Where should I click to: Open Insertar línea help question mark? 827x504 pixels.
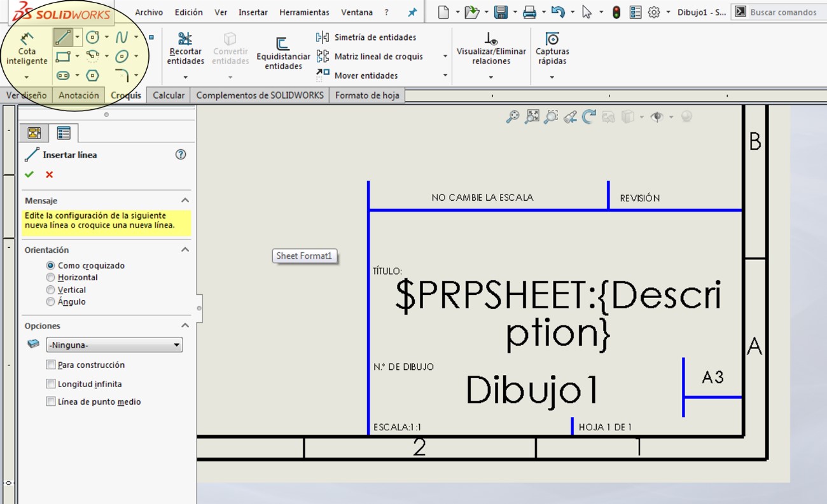181,154
